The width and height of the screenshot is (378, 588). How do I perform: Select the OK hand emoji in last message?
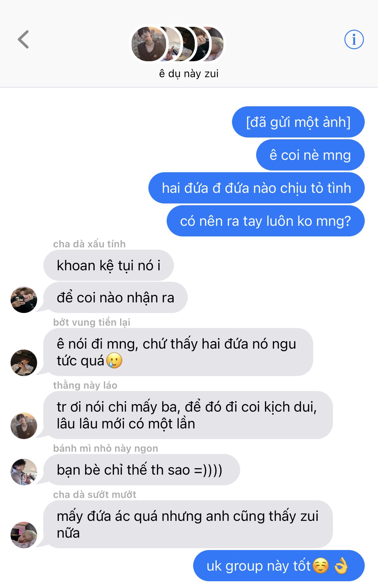[x=341, y=566]
